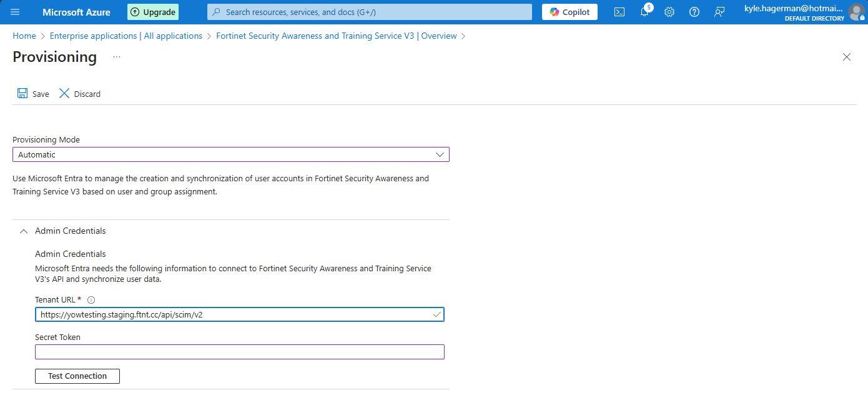Open Fortinet Security Awareness Overview breadcrumb
Image resolution: width=868 pixels, height=400 pixels.
[337, 36]
